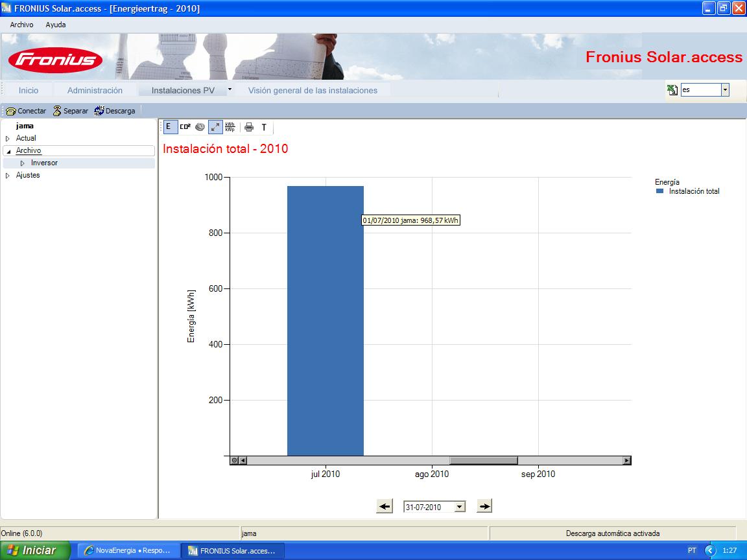747x560 pixels.
Task: Show the CO2 savings chart
Action: (x=185, y=127)
